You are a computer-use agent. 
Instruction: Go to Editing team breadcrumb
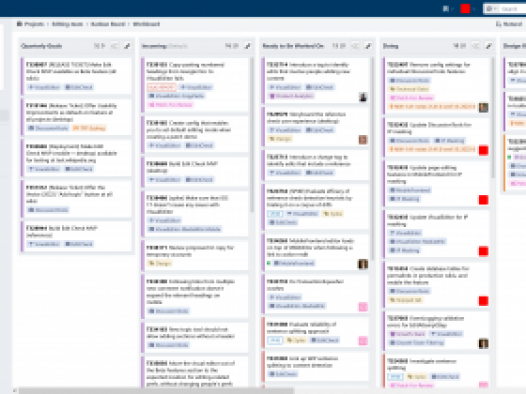(67, 24)
